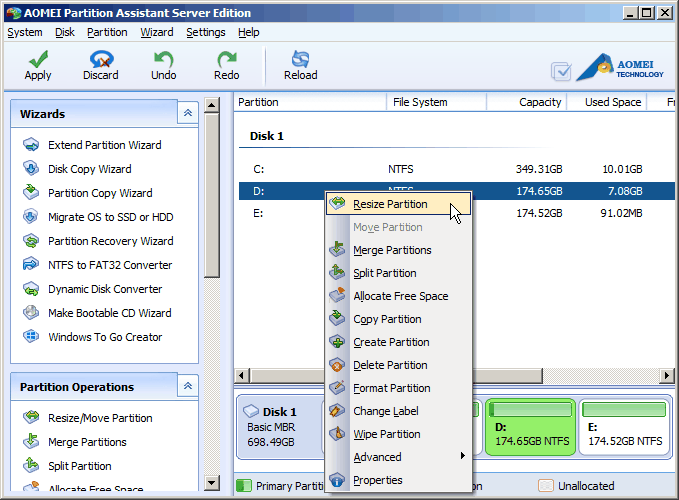Click the Capacity column header

(x=526, y=102)
